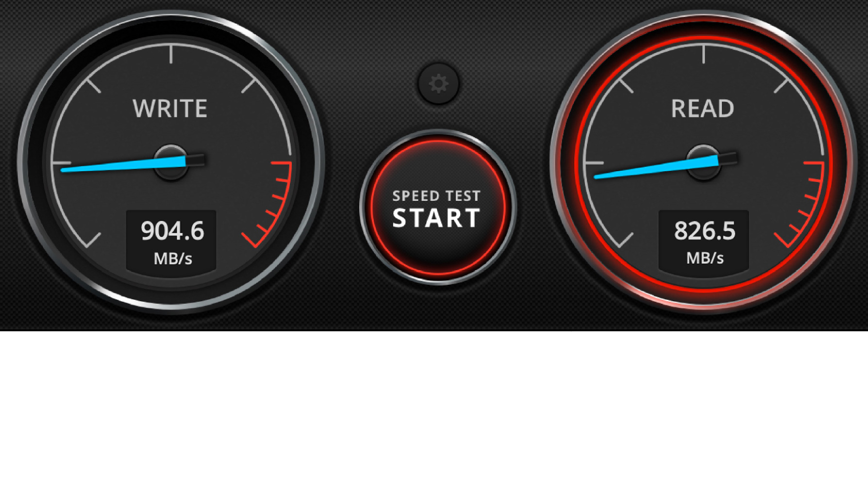Image resolution: width=868 pixels, height=488 pixels.
Task: Click the READ gauge label
Action: [x=702, y=108]
